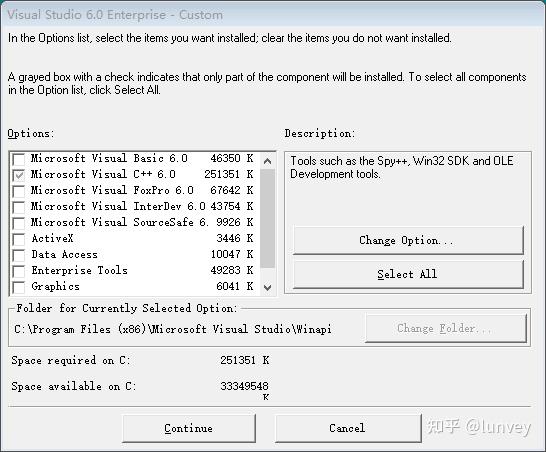Click the Change Folder button
Screen dimensions: 546x452
click(x=446, y=328)
